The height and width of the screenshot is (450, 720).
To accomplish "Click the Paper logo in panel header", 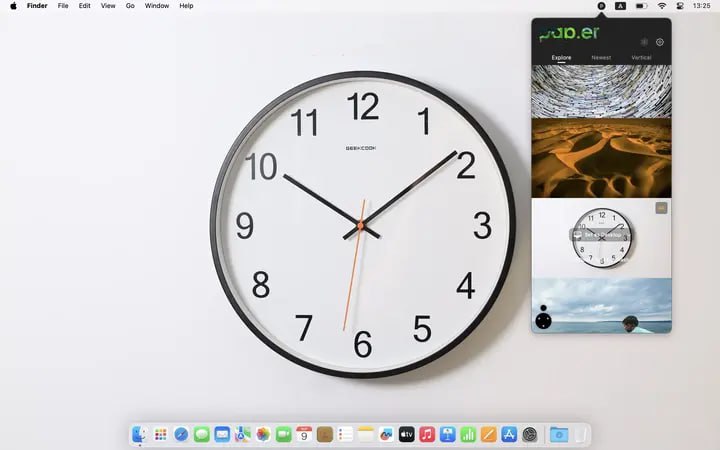I will [569, 34].
